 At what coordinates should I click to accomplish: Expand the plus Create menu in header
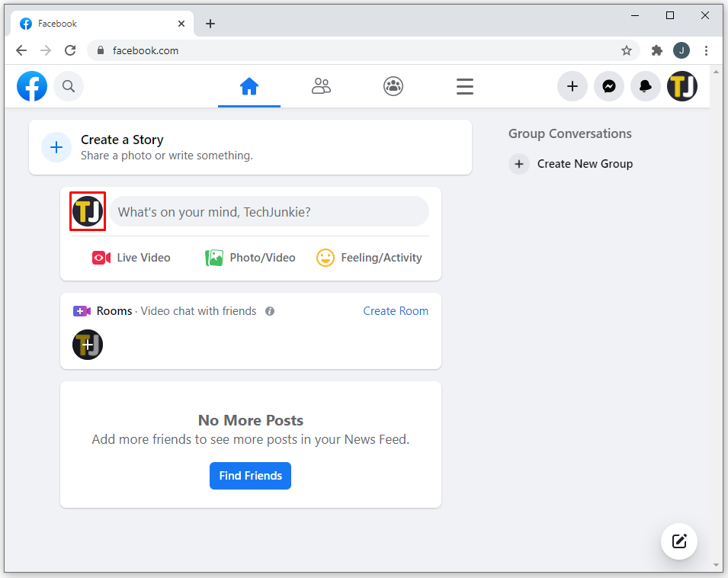point(572,86)
